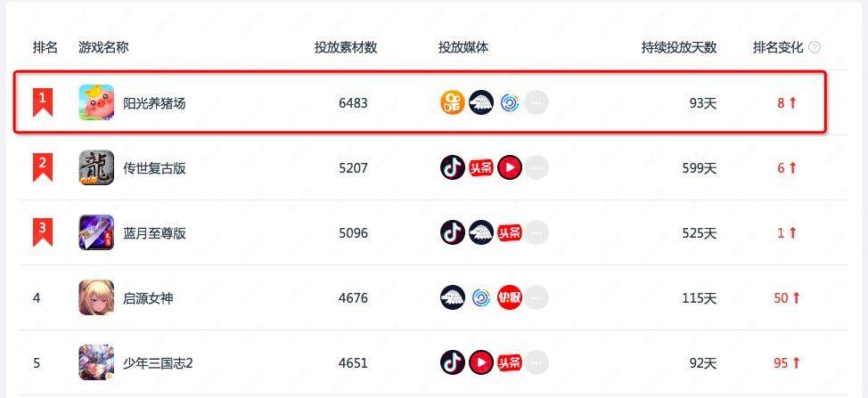Screen dimensions: 868x398
Task: Select the 启源女神 character game icon
Action: 96,298
